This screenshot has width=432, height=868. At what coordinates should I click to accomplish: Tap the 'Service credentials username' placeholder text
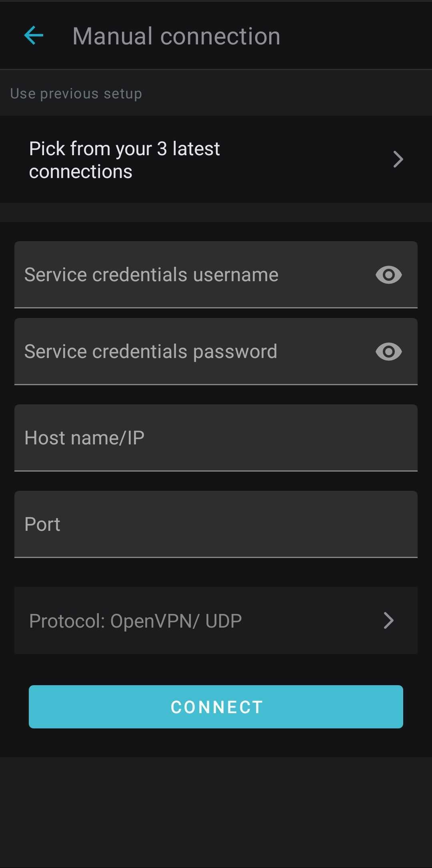(151, 275)
